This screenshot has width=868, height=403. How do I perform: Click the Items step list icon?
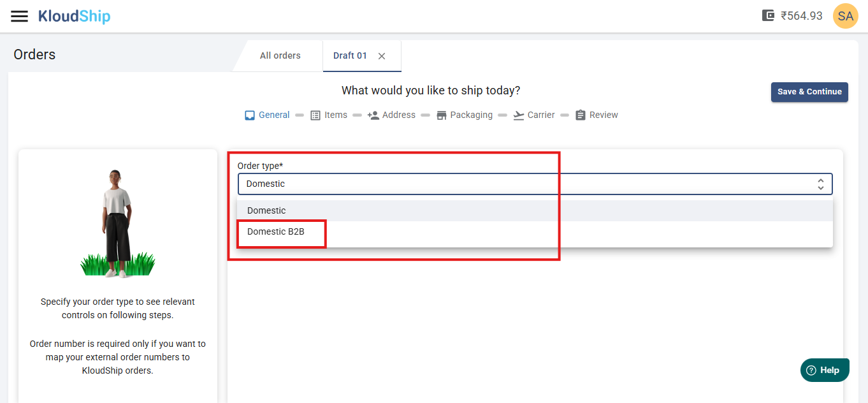[315, 115]
